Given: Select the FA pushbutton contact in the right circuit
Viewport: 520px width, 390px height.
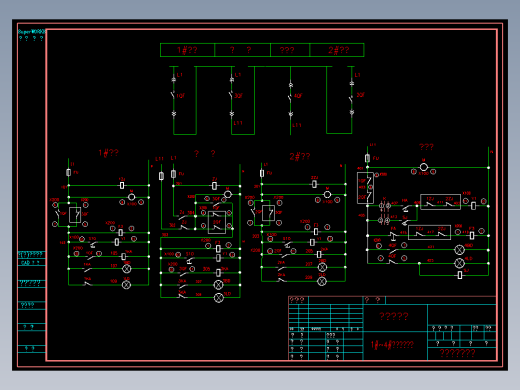Looking at the screenshot, I should [394, 236].
